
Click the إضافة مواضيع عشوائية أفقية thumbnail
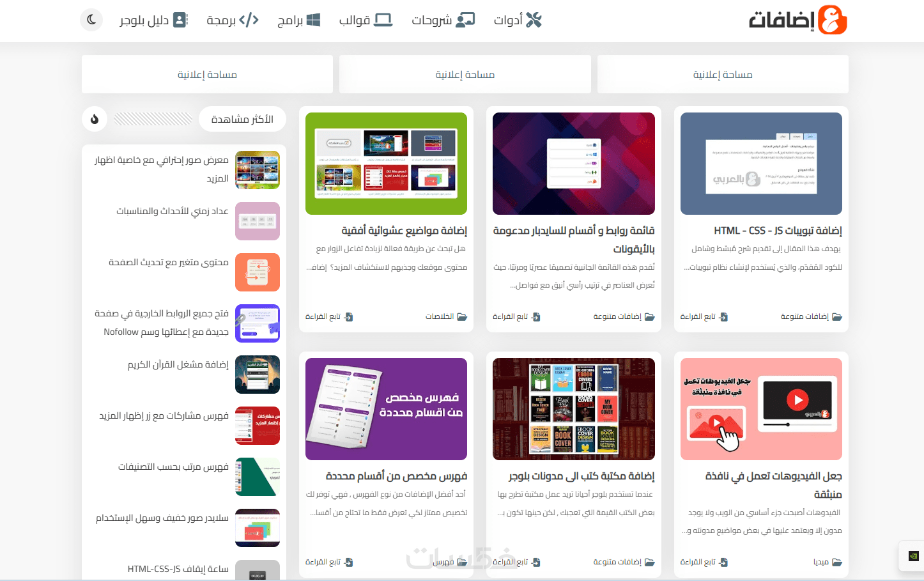click(386, 164)
